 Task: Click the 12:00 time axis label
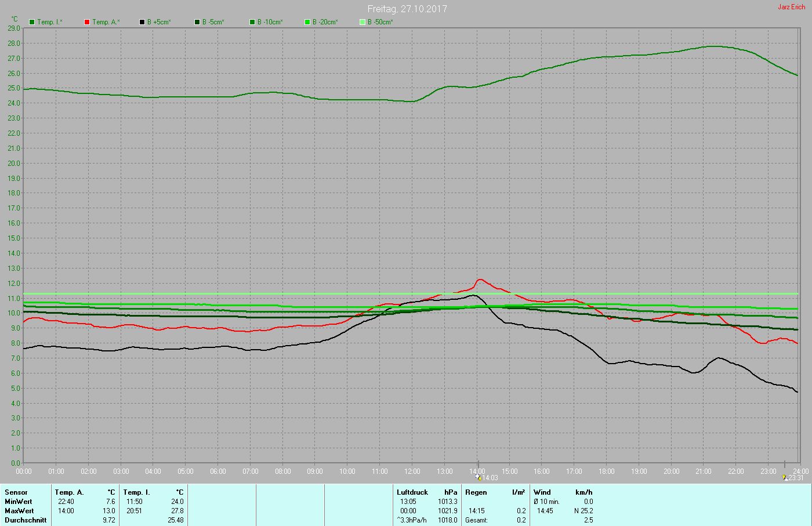click(412, 471)
